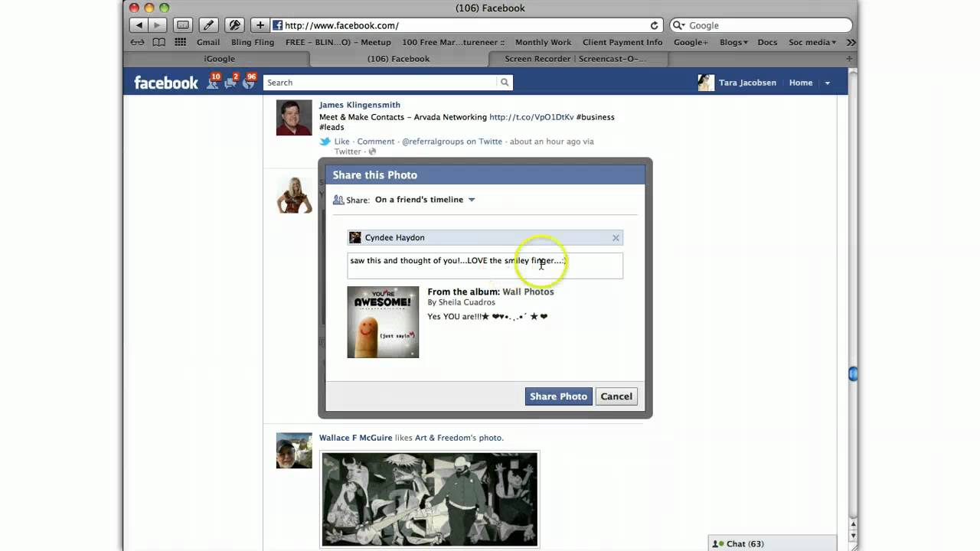Image resolution: width=980 pixels, height=551 pixels.
Task: Click James Klingensmith's avatar
Action: 294,118
